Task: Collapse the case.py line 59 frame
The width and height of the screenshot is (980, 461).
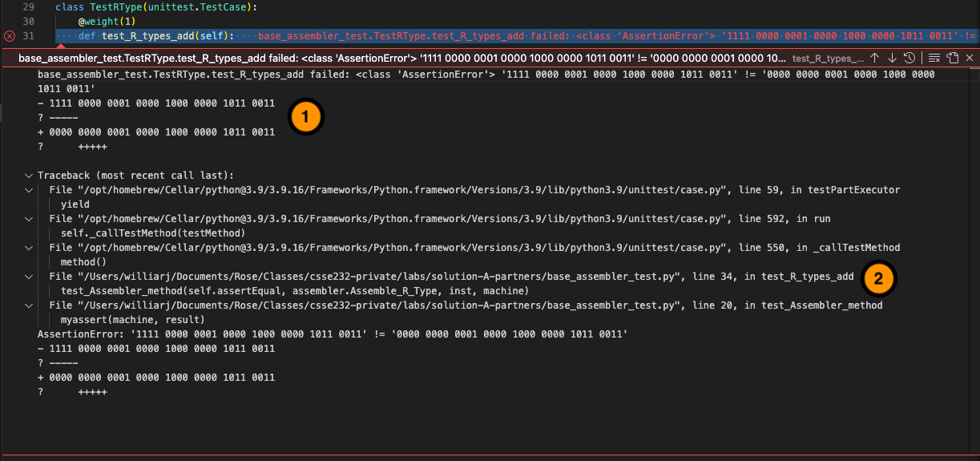Action: coord(29,190)
